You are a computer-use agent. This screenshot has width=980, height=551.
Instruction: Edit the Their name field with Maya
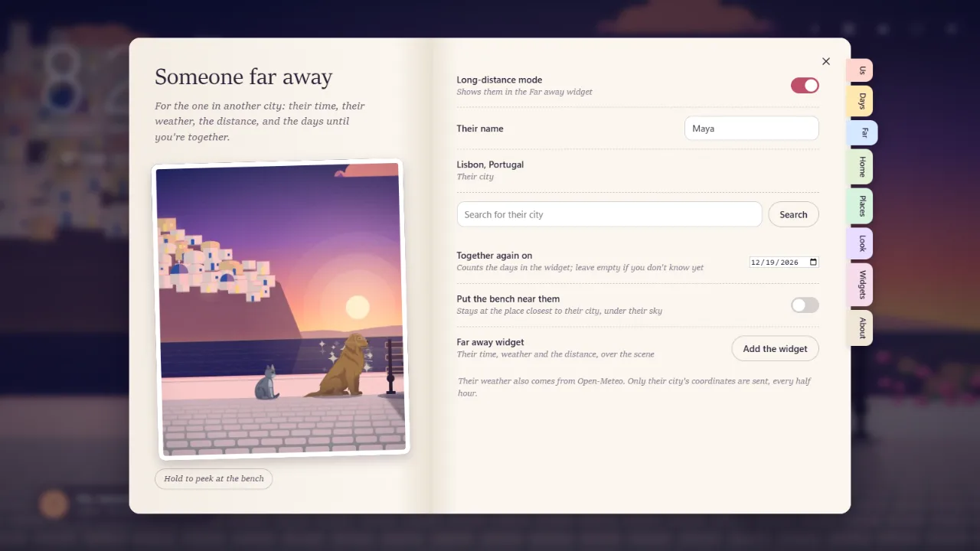[751, 129]
